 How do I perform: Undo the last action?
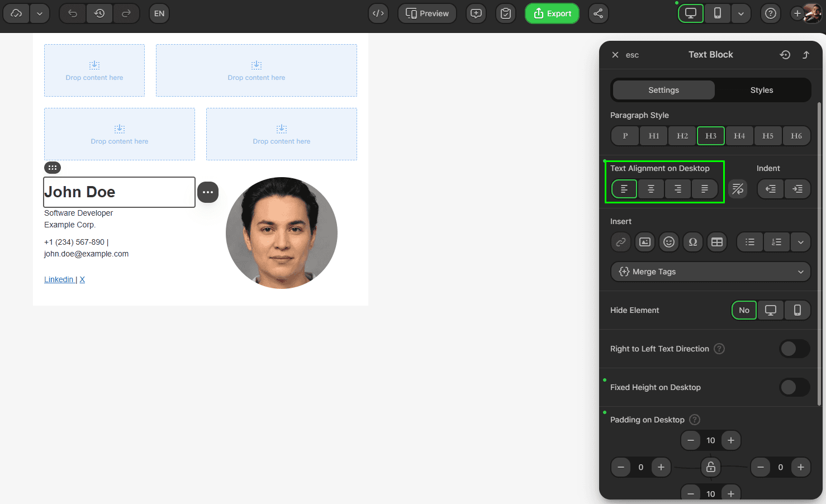[73, 13]
